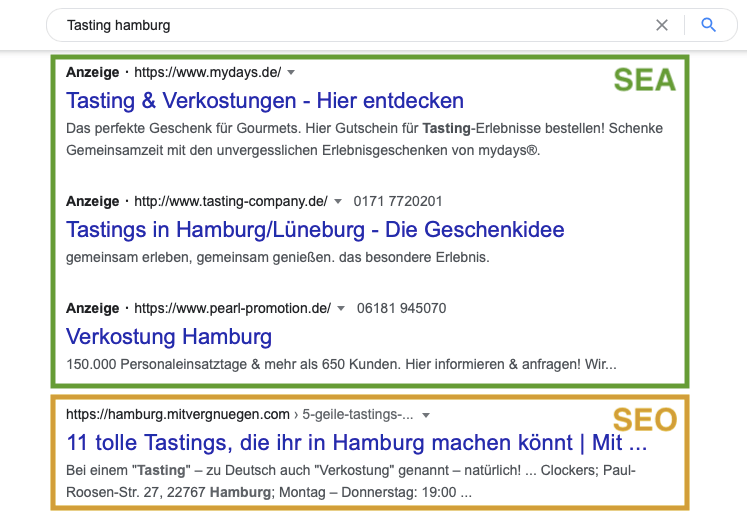747x526 pixels.
Task: Open the dropdown arrow on the mitvergnuegen result
Action: pos(427,414)
